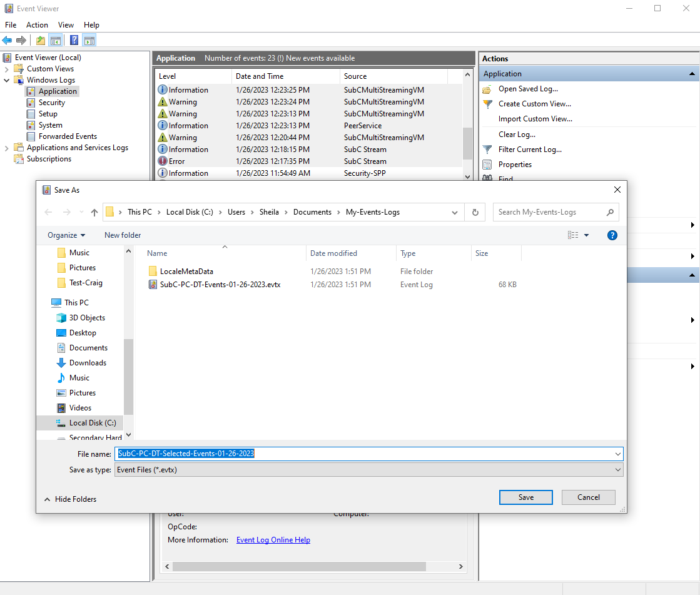Screen dimensions: 700x595
Task: Click the Refresh button beside address bar
Action: coord(475,212)
